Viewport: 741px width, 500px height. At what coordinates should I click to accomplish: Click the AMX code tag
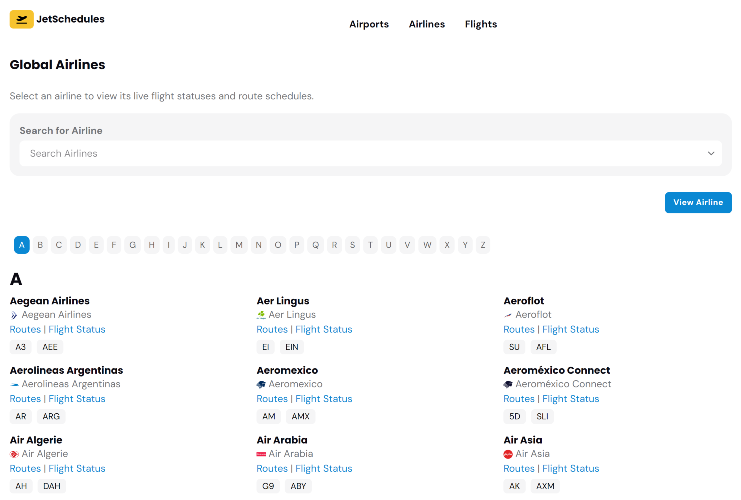(x=301, y=416)
